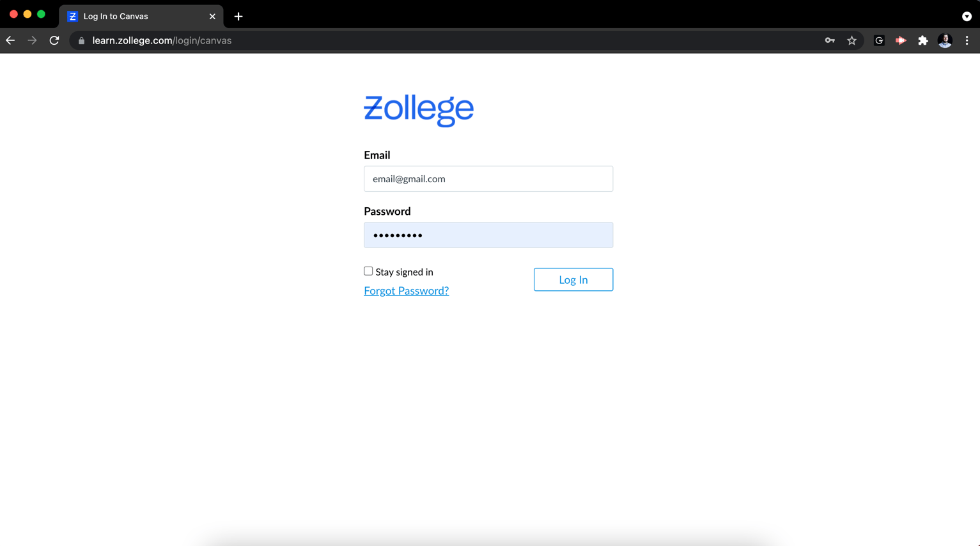
Task: Click the site security padlock icon
Action: [81, 40]
